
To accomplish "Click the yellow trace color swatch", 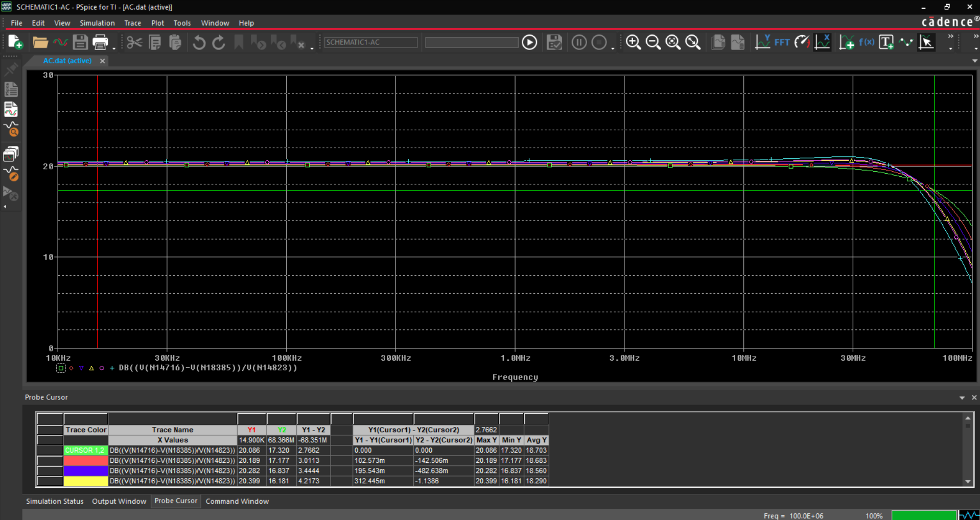I will pyautogui.click(x=85, y=481).
